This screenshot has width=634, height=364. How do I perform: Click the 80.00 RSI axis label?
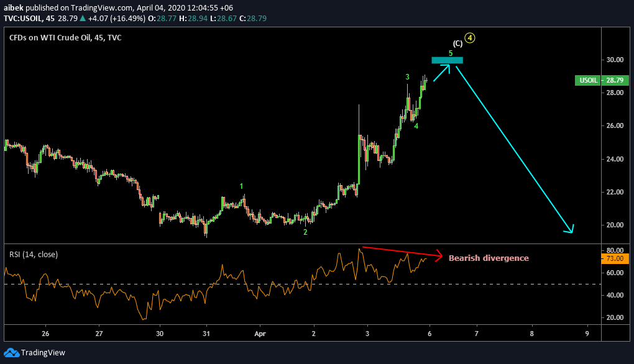coord(615,250)
